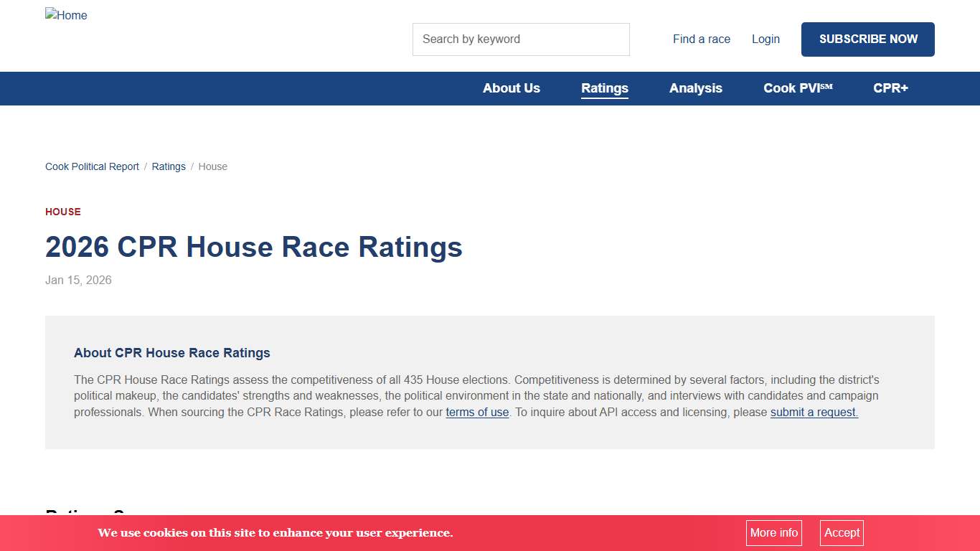
Task: Click the Cook Political Report breadcrumb
Action: [x=92, y=166]
